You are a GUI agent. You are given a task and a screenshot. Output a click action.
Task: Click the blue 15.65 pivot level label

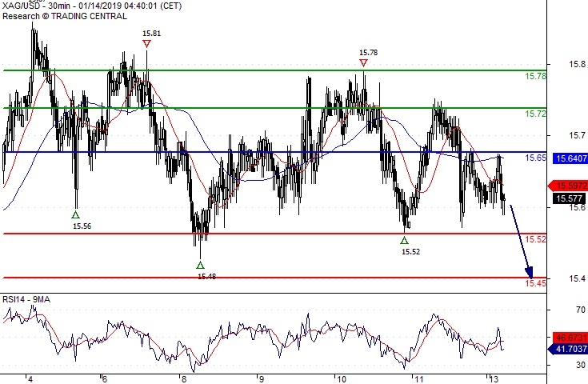535,158
